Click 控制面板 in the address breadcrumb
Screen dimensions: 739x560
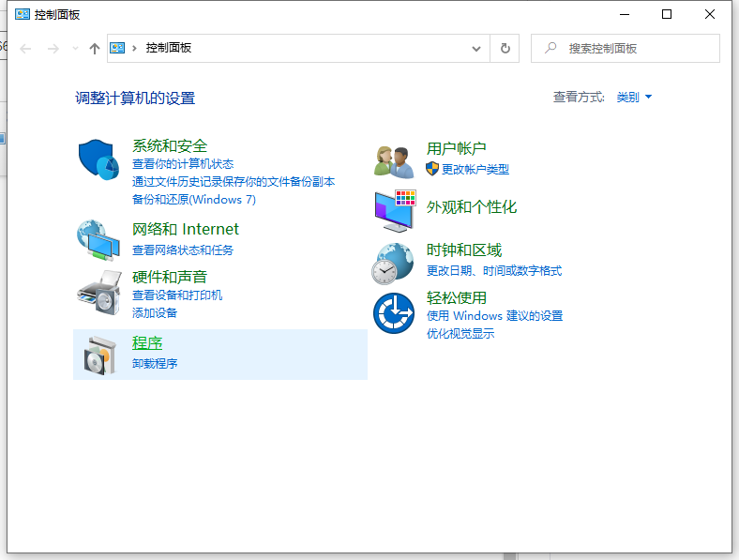pos(169,48)
